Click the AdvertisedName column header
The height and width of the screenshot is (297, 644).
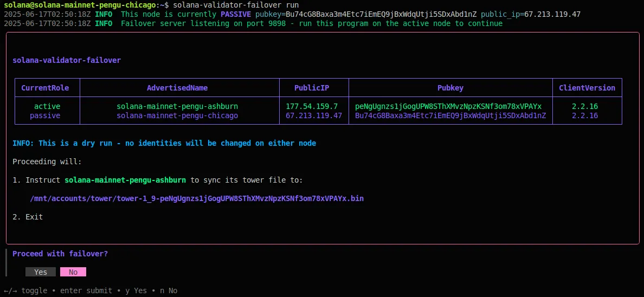(x=177, y=88)
